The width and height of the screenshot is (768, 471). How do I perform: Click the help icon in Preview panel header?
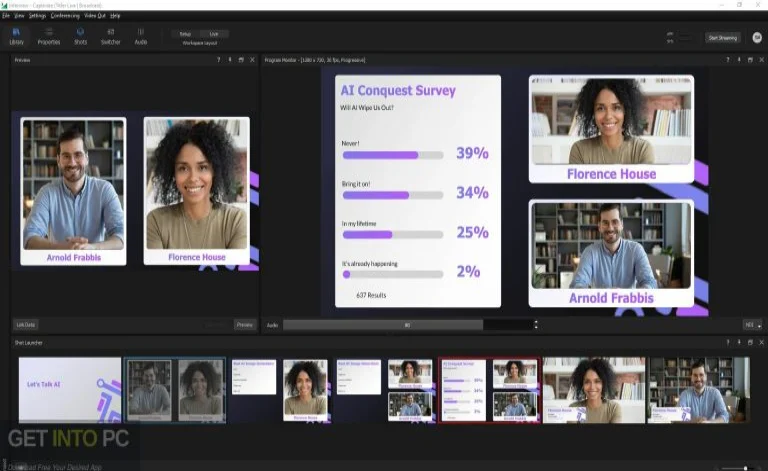pos(218,60)
